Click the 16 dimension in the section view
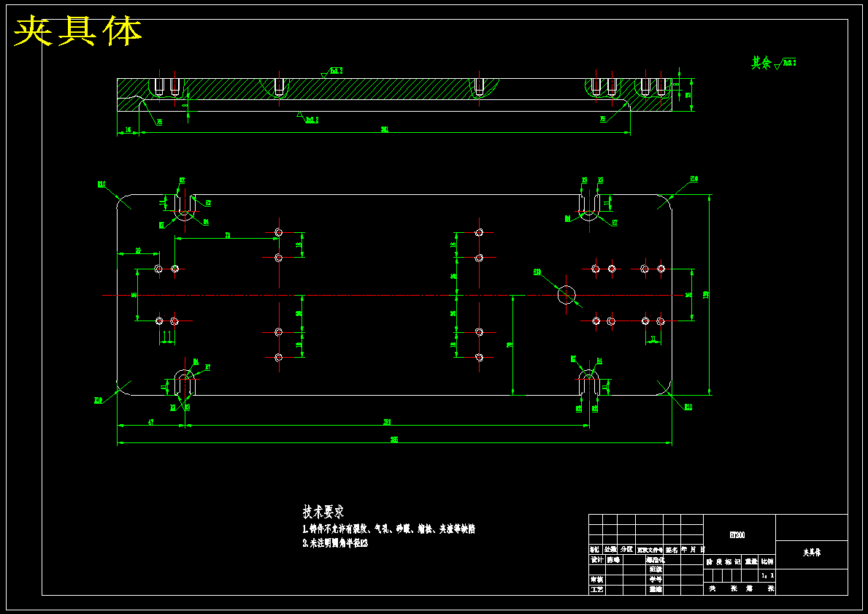Screen dimensions: 868x614 coord(128,129)
